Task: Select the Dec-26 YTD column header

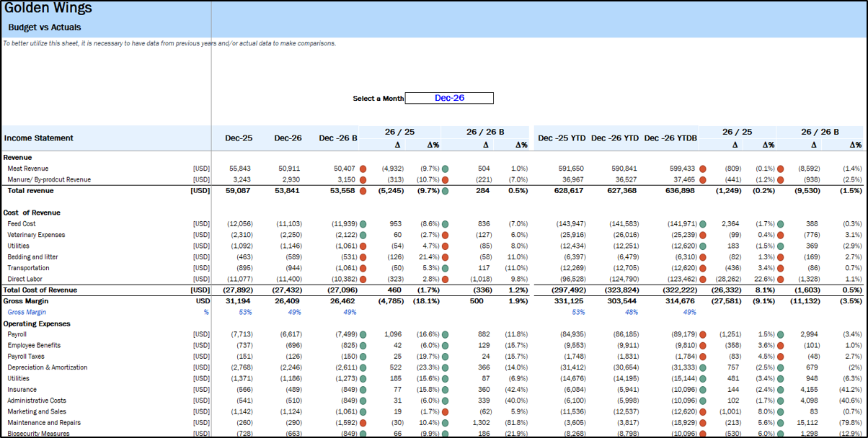Action: (615, 138)
